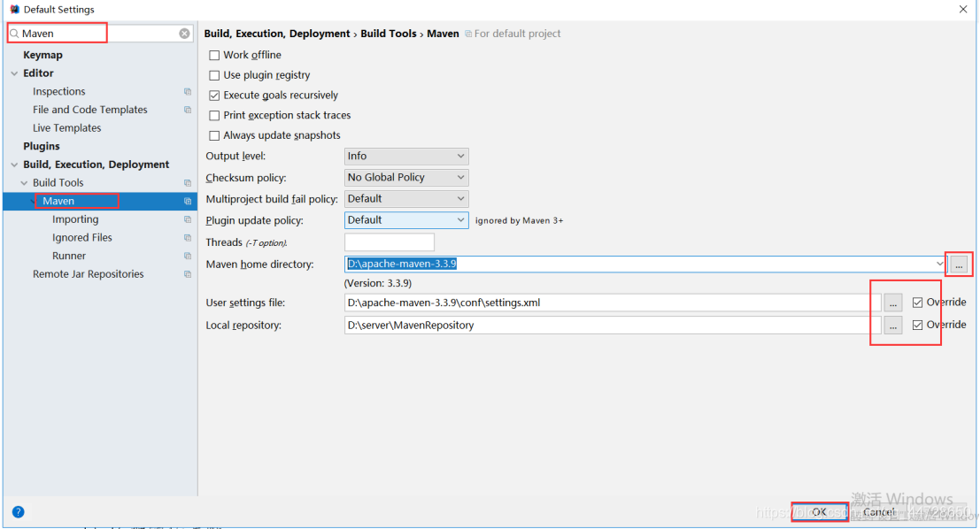Click the '(Version: 3.3.9)' text
Image resolution: width=980 pixels, height=529 pixels.
[x=377, y=284]
